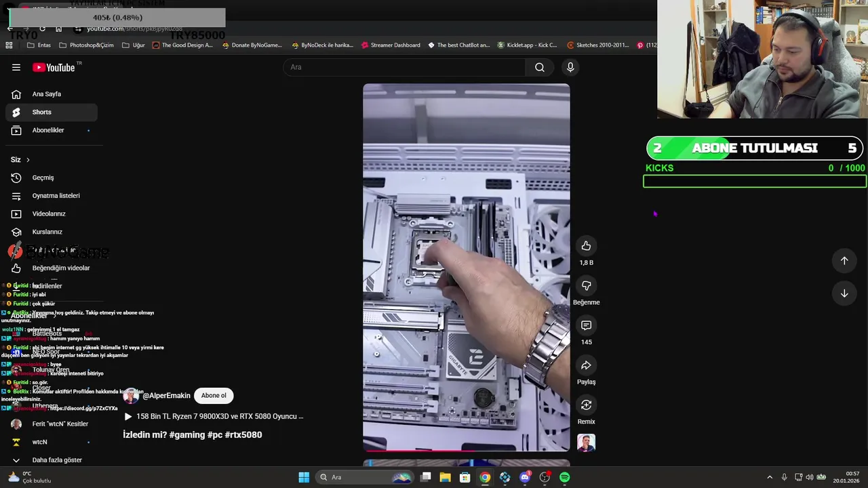Screen dimensions: 868x488
Task: Open Microsoft Store from taskbar
Action: pos(465,477)
